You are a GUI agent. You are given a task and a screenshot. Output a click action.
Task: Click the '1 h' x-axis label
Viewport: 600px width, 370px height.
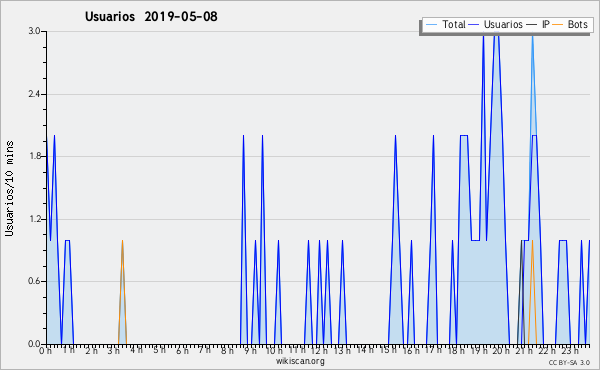point(69,350)
